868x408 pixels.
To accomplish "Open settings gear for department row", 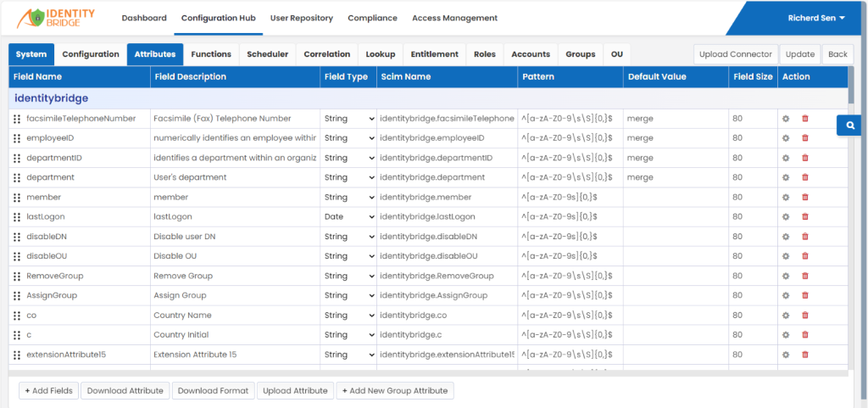I will (x=785, y=177).
